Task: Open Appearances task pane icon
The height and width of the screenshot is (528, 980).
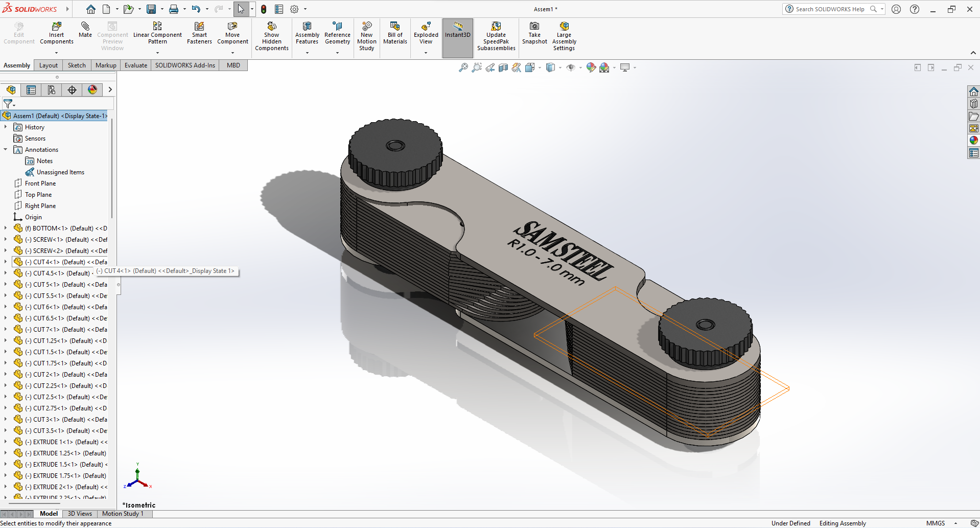Action: coord(973,140)
